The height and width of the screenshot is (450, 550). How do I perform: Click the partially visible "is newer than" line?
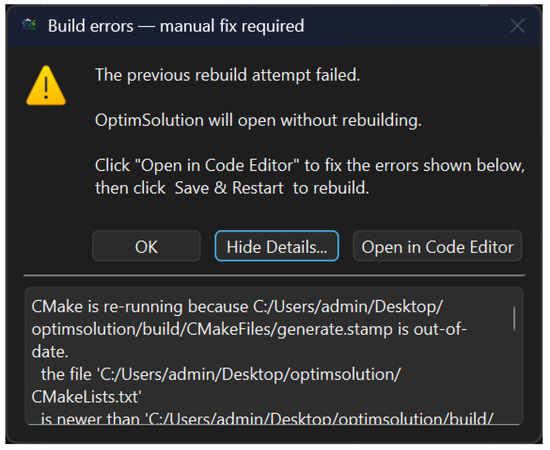[x=267, y=419]
